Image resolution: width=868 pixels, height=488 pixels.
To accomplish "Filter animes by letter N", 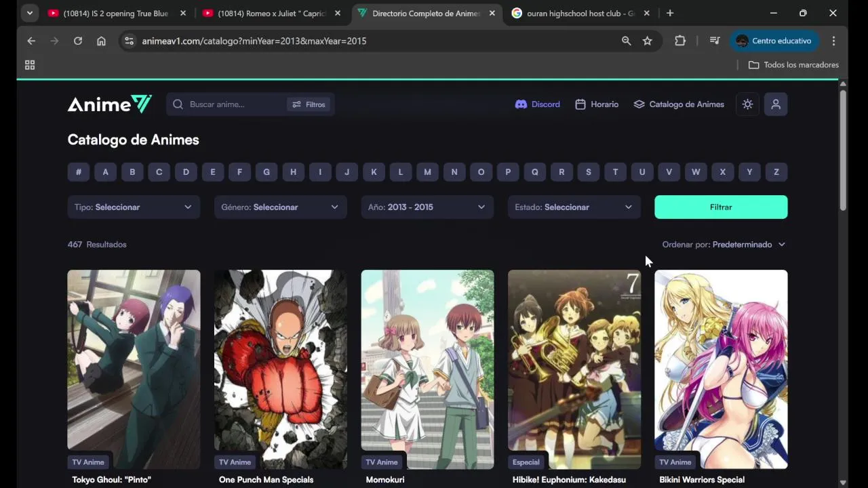I will coord(454,172).
